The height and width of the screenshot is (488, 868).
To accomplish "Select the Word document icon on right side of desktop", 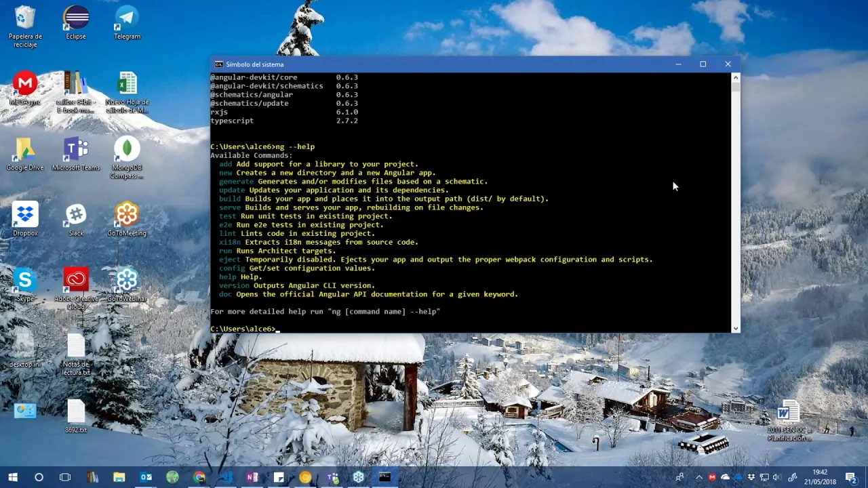I will click(x=789, y=420).
